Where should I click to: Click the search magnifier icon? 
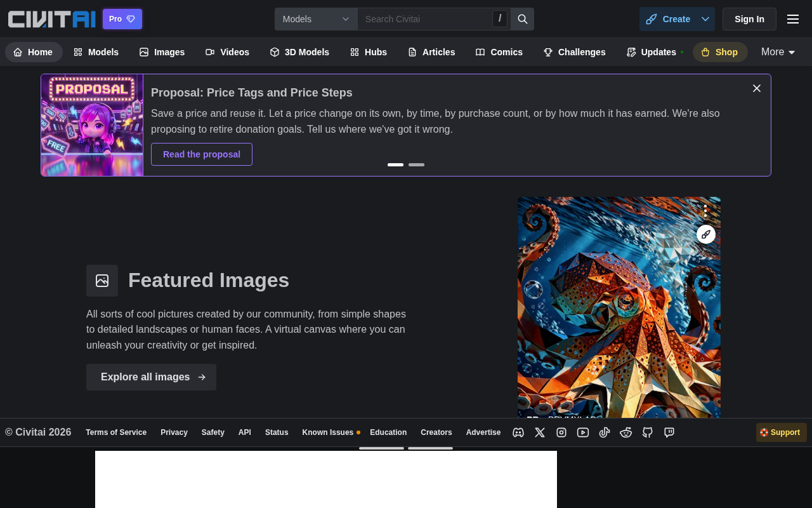pyautogui.click(x=522, y=19)
